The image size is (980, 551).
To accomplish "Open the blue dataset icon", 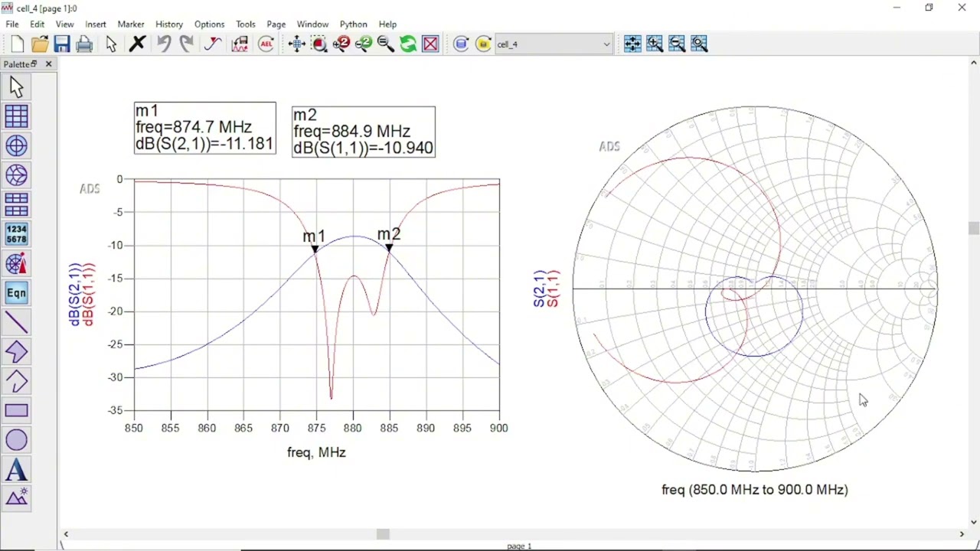I will coord(461,44).
